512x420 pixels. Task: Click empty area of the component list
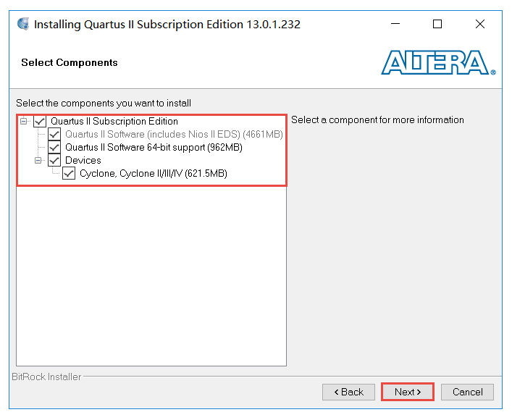(151, 274)
